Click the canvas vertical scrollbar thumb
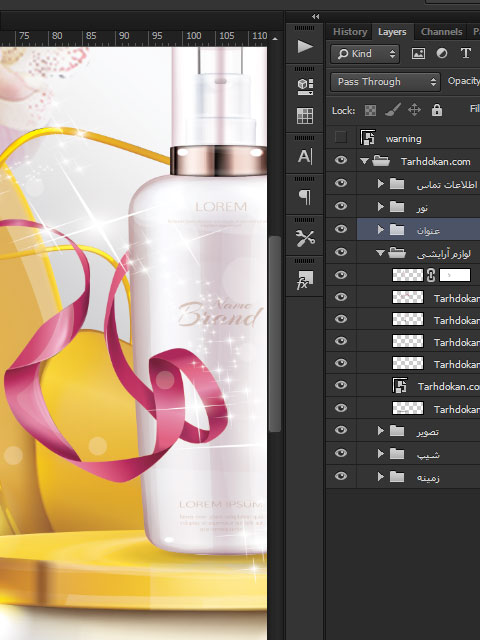Image resolution: width=480 pixels, height=640 pixels. click(x=276, y=333)
